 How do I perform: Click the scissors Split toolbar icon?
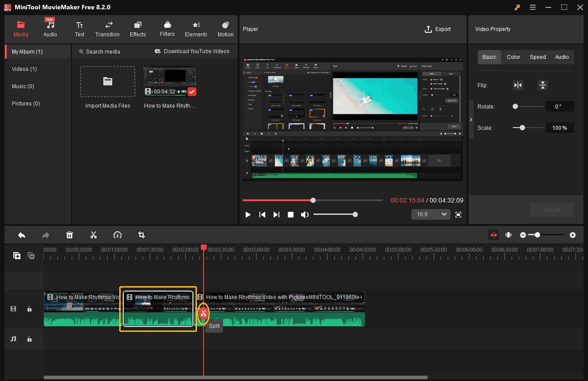point(94,235)
